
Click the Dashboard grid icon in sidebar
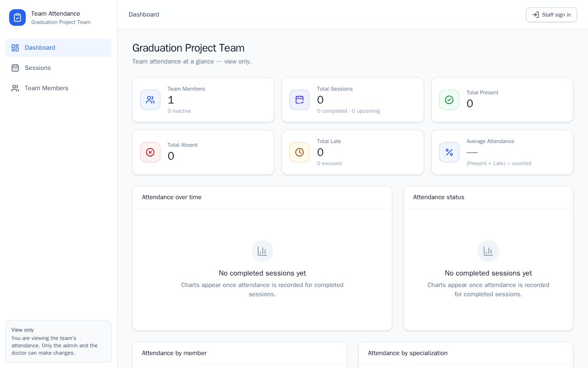[x=15, y=48]
